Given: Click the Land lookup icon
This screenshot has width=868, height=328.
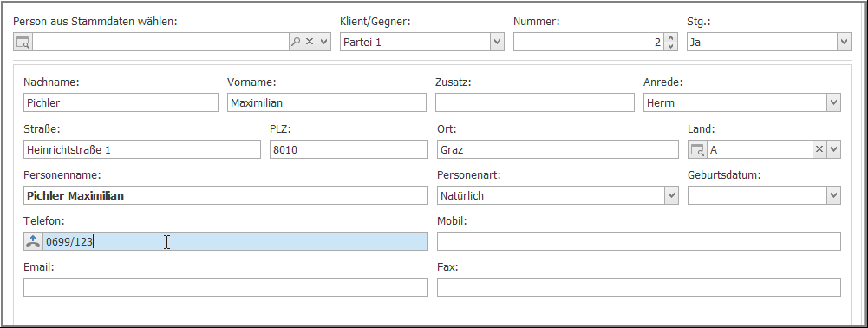Looking at the screenshot, I should [697, 149].
